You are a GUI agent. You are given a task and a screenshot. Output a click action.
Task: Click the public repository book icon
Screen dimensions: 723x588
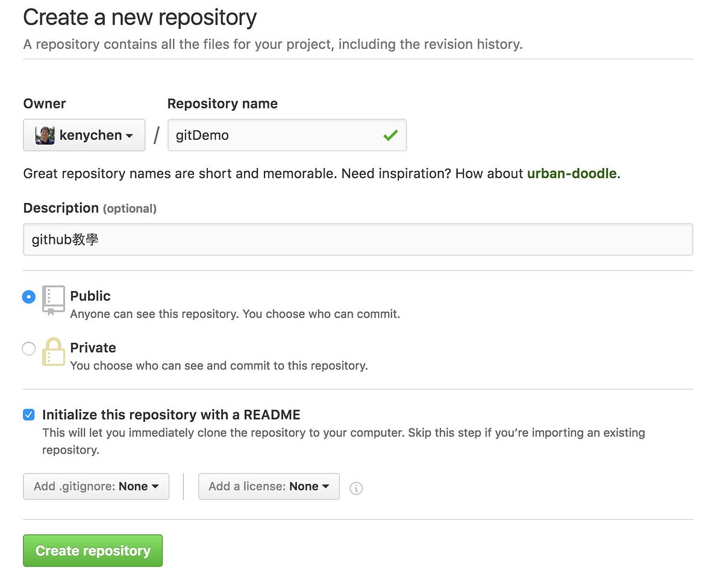point(53,300)
